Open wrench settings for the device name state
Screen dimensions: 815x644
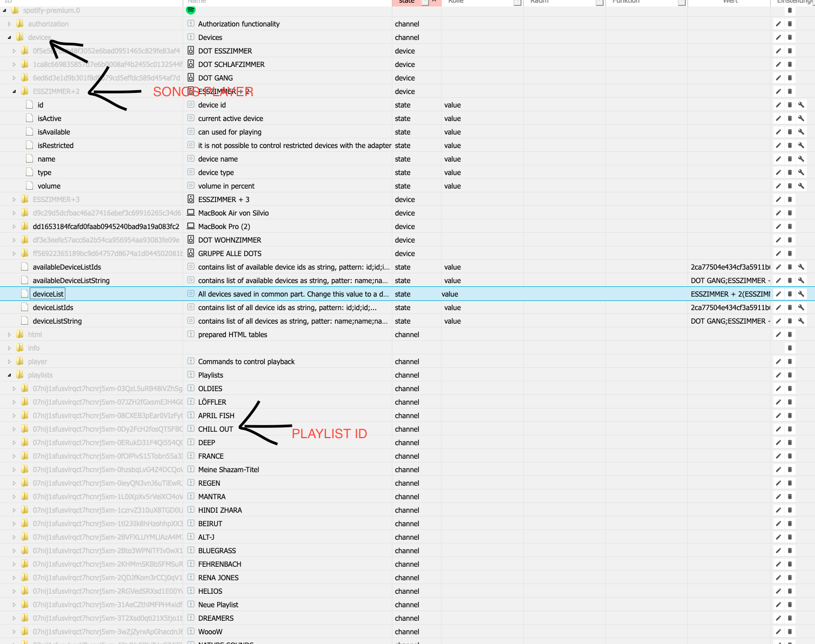[801, 159]
